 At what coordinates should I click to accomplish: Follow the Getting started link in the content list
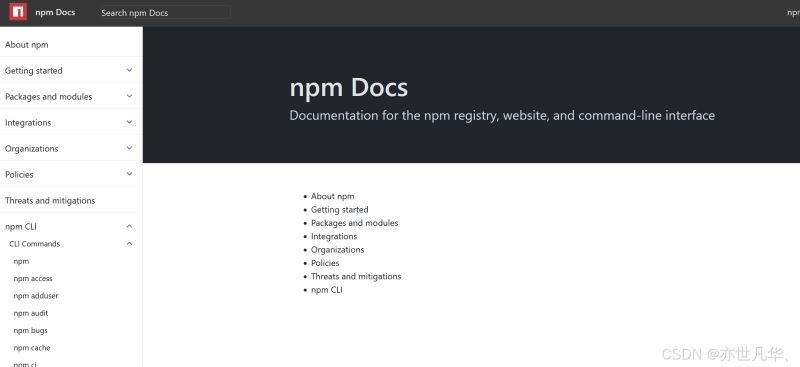point(340,209)
